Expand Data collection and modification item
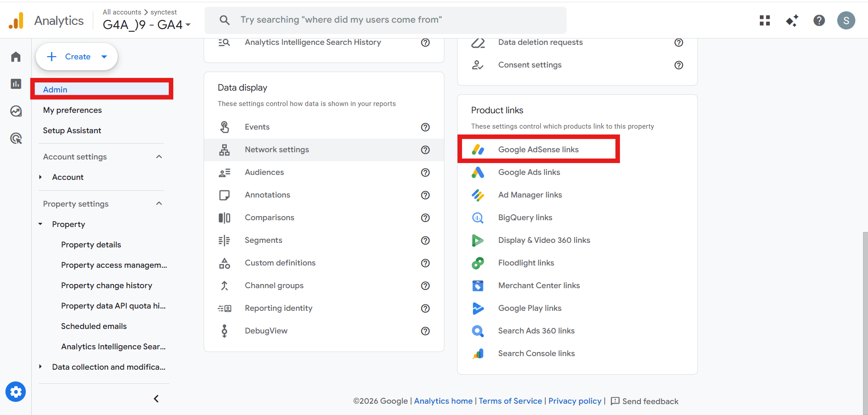 pos(40,367)
